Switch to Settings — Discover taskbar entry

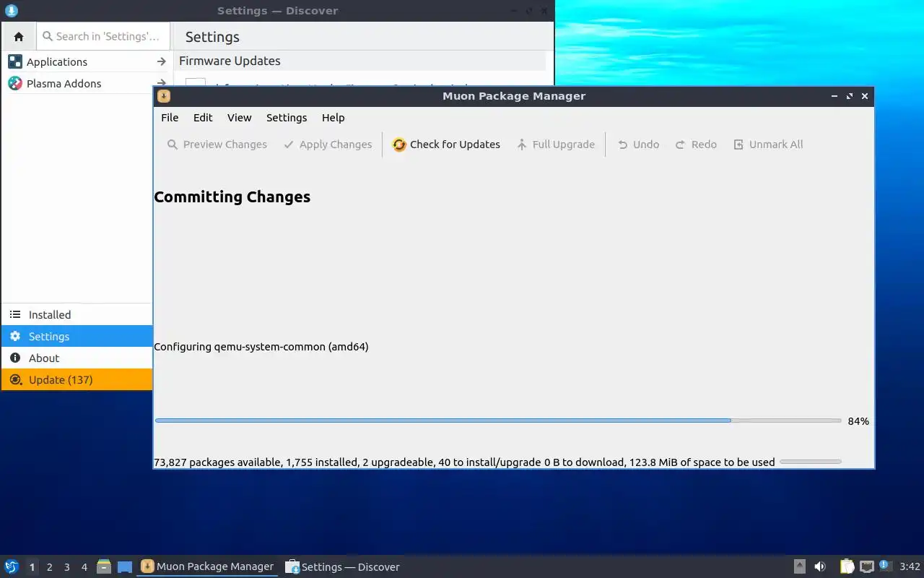pyautogui.click(x=342, y=567)
